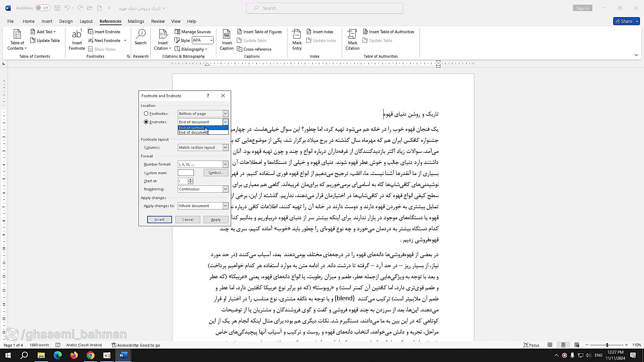
Task: Open the Number format dropdown
Action: tap(225, 164)
